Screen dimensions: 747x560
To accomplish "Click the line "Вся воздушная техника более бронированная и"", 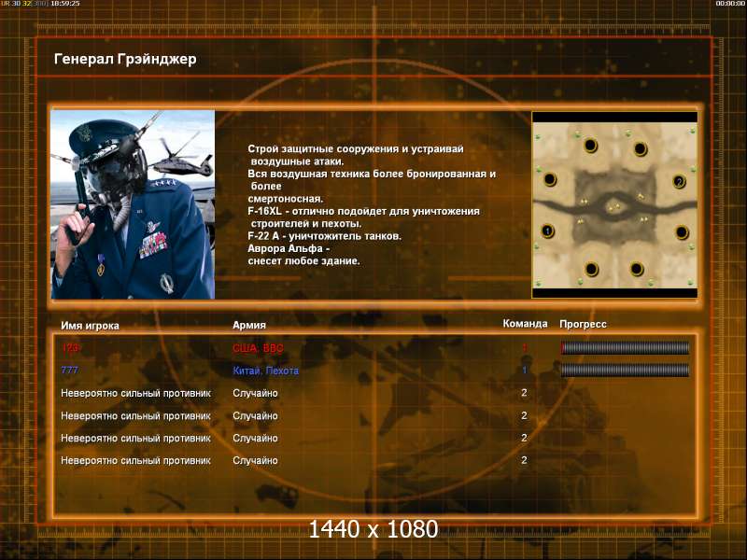I will (372, 174).
